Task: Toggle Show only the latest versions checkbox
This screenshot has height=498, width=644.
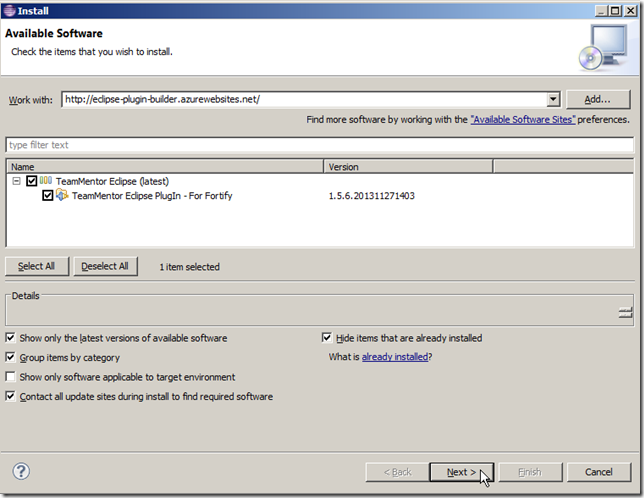Action: (10, 338)
